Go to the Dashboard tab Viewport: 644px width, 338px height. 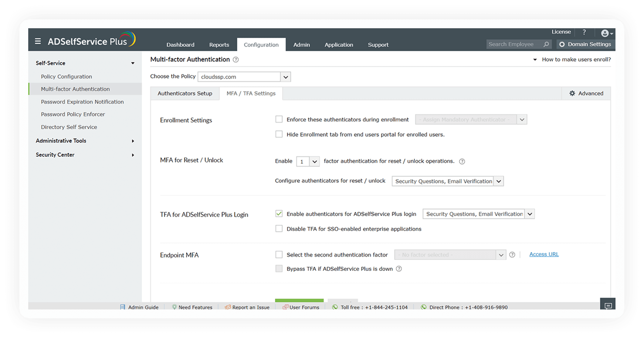tap(180, 45)
